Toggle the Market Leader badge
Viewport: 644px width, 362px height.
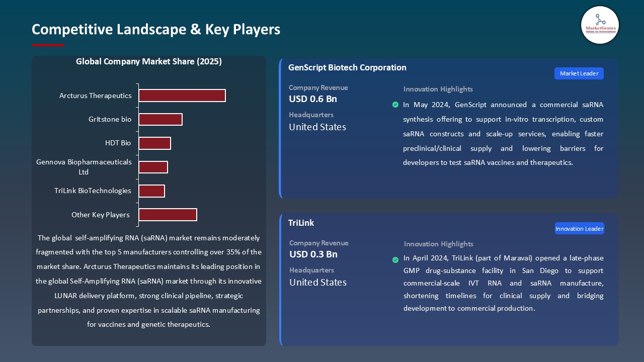click(x=579, y=73)
